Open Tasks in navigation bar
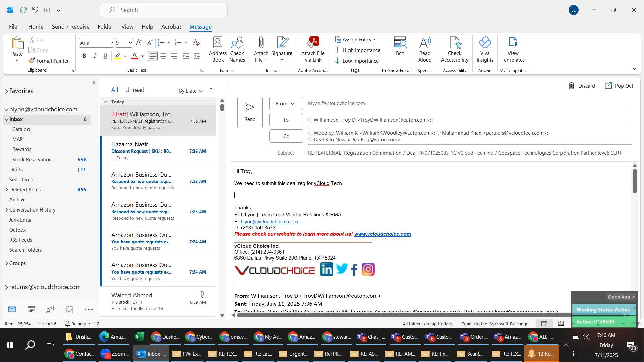Viewport: 644px width, 362px height. 69,309
